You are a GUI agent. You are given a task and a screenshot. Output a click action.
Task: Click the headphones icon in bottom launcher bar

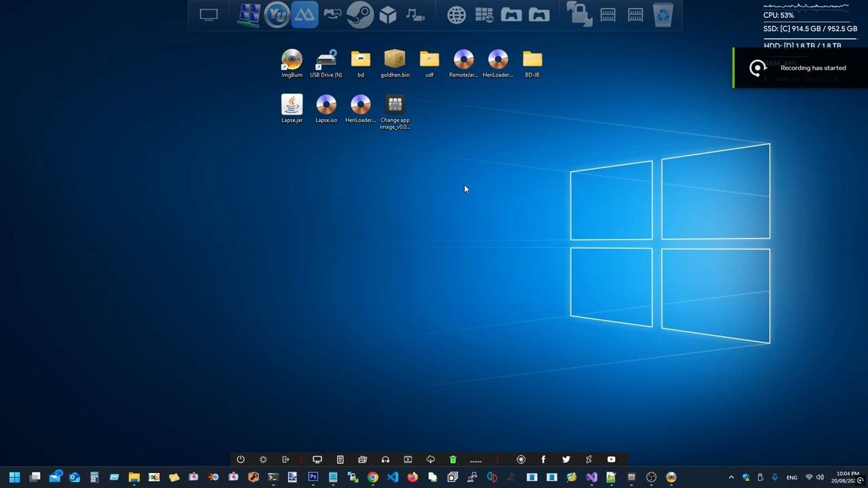[x=385, y=460]
